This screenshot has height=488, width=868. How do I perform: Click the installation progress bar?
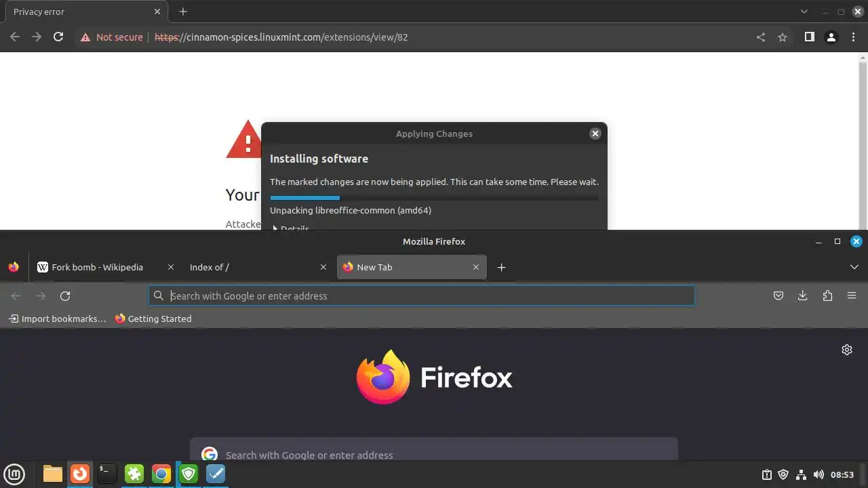[434, 198]
